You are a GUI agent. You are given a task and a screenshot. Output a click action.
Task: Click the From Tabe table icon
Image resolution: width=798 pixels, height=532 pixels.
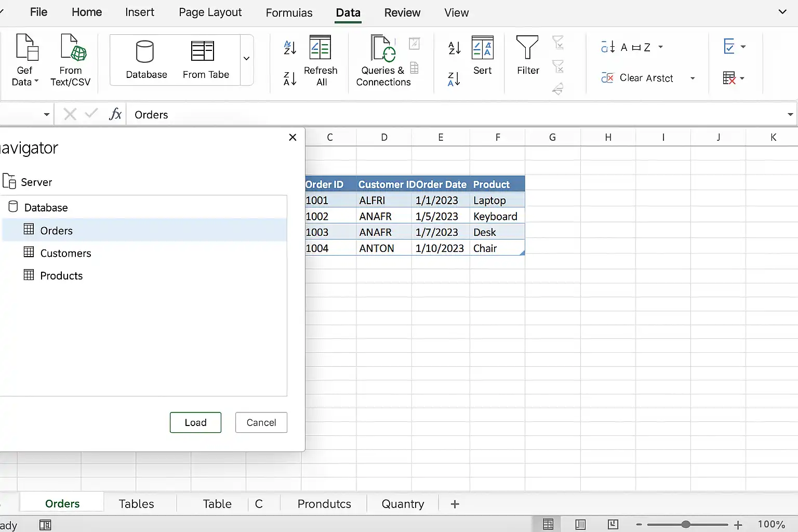tap(203, 51)
